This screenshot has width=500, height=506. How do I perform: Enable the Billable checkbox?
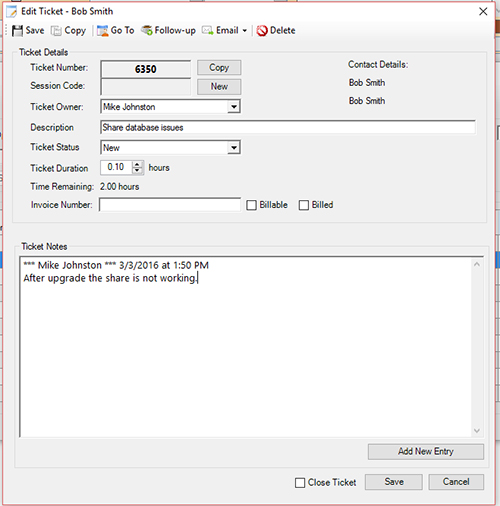coord(251,205)
